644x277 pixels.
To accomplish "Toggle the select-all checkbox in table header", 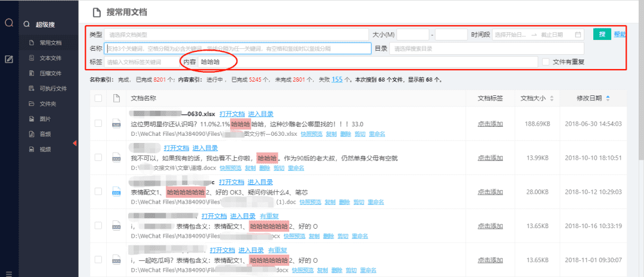I will click(98, 98).
